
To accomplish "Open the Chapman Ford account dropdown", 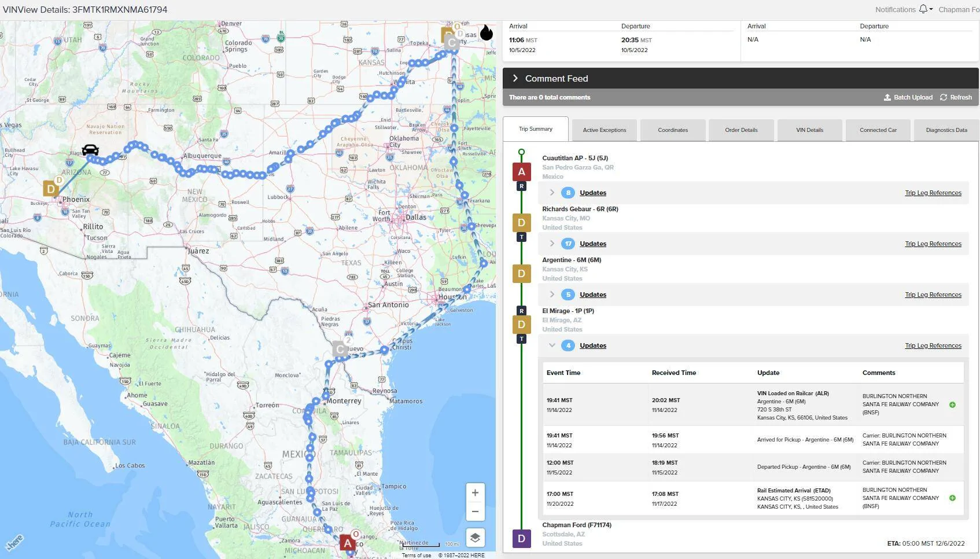I will 959,9.
